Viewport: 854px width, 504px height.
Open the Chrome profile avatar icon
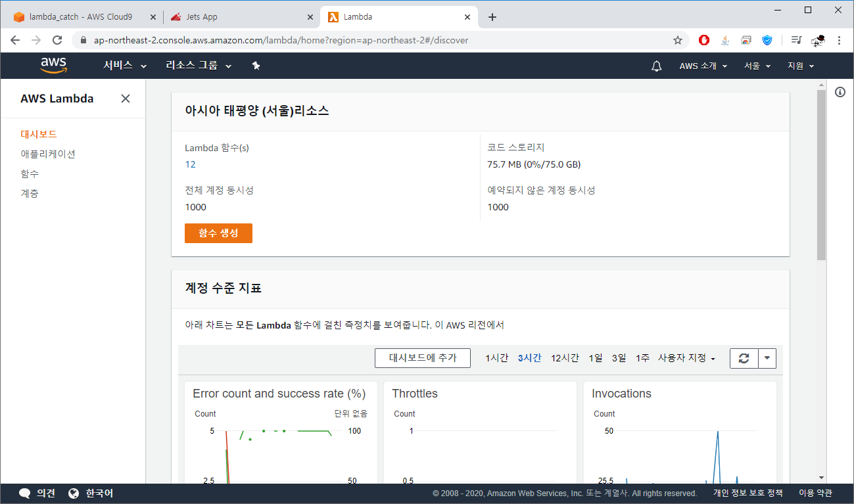(x=818, y=41)
